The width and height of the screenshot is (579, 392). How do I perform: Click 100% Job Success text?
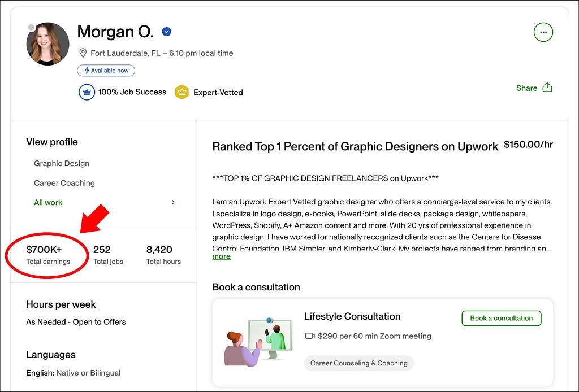[x=132, y=92]
